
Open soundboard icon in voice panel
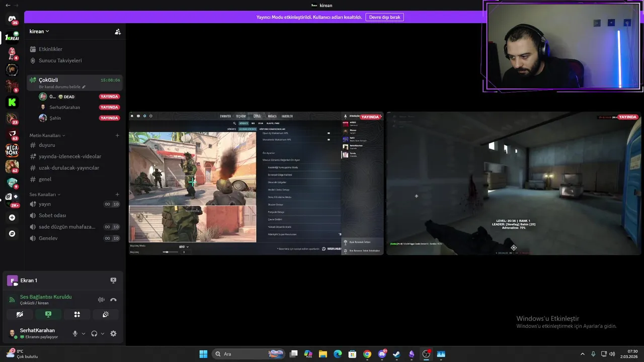(x=106, y=314)
